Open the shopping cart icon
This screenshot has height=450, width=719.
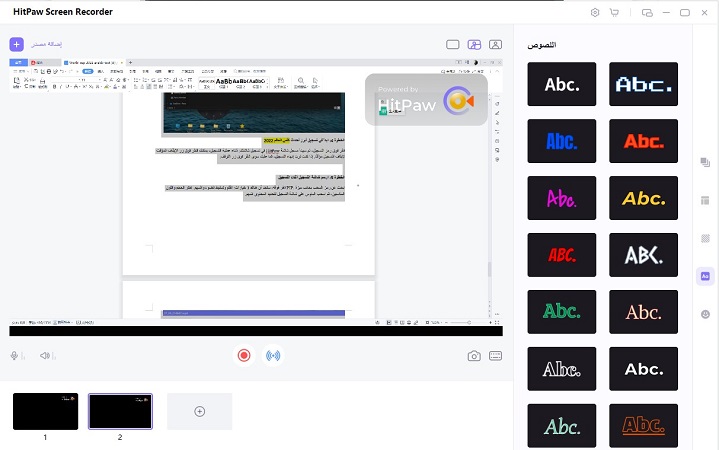click(614, 12)
